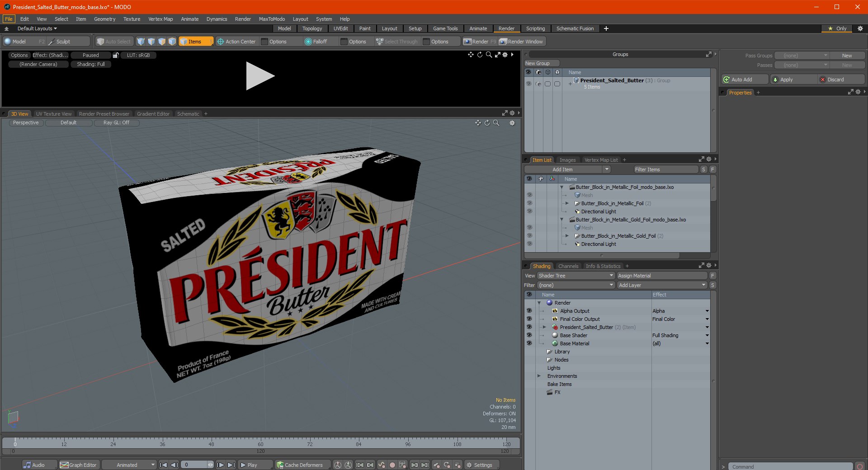Toggle the Only star button
868x470 pixels.
[837, 28]
